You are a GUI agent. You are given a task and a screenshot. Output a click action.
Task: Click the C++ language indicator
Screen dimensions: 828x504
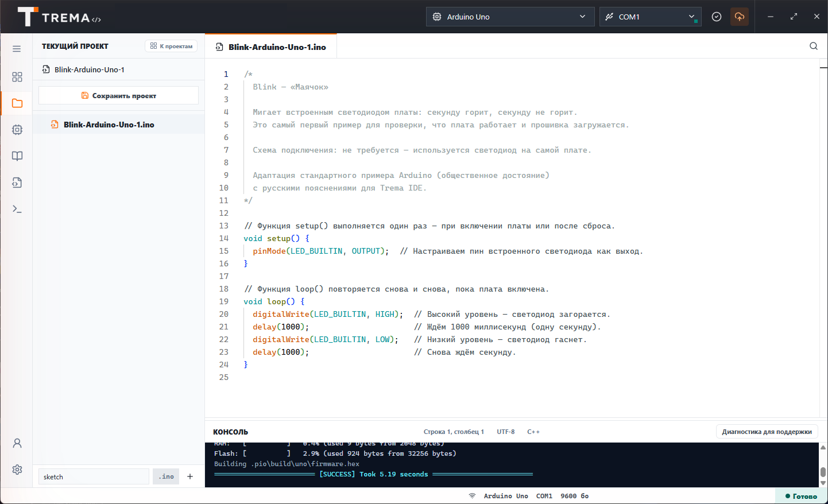(x=533, y=432)
